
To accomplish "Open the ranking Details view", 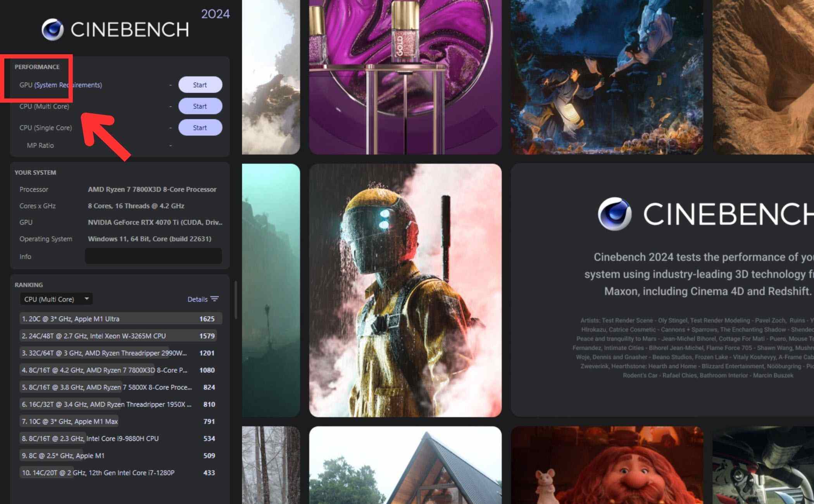I will (197, 299).
